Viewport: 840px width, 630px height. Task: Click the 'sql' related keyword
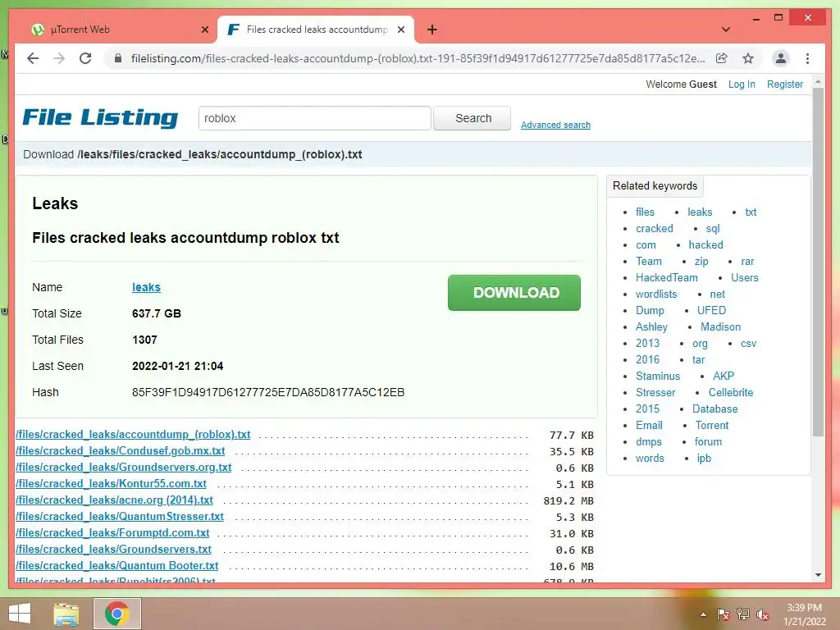[x=713, y=229]
